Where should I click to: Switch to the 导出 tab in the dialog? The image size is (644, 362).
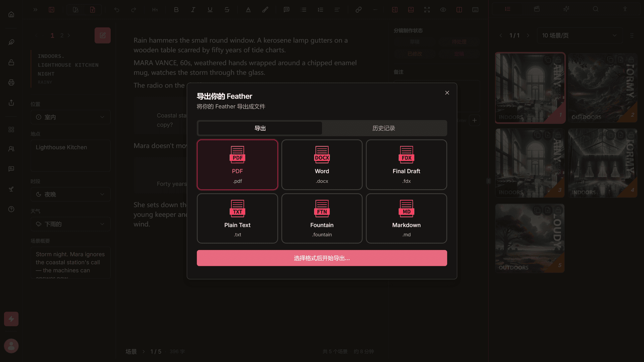pos(260,128)
